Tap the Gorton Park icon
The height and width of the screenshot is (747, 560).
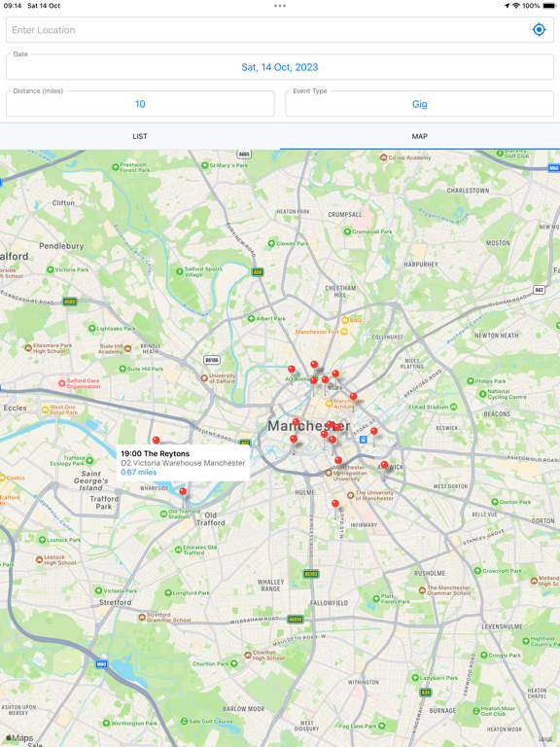click(x=495, y=502)
